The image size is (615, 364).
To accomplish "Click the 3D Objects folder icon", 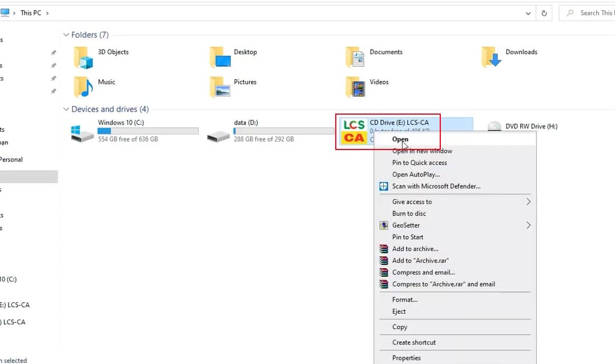I will [x=83, y=58].
